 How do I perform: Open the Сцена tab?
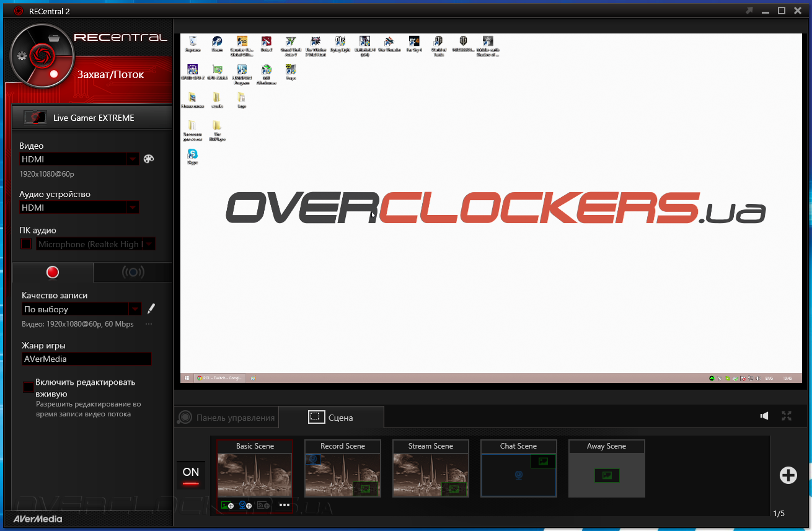[331, 418]
